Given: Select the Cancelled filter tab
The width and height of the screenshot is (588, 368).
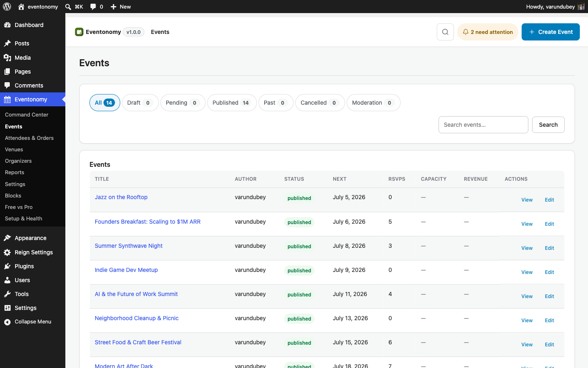Looking at the screenshot, I should pos(320,103).
